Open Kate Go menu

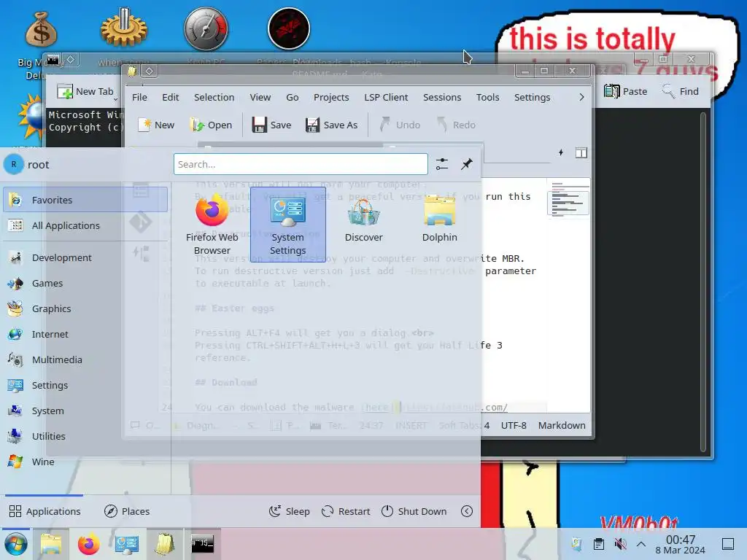pos(292,97)
